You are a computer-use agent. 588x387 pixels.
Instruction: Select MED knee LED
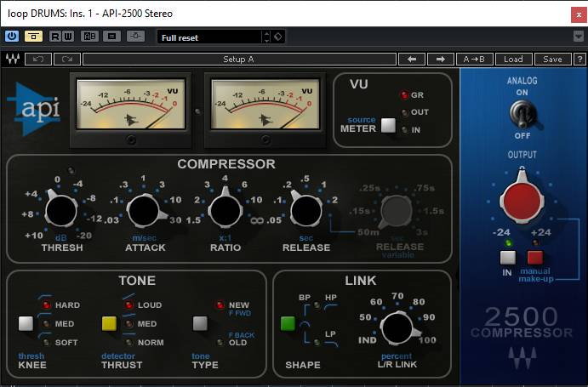click(x=46, y=323)
